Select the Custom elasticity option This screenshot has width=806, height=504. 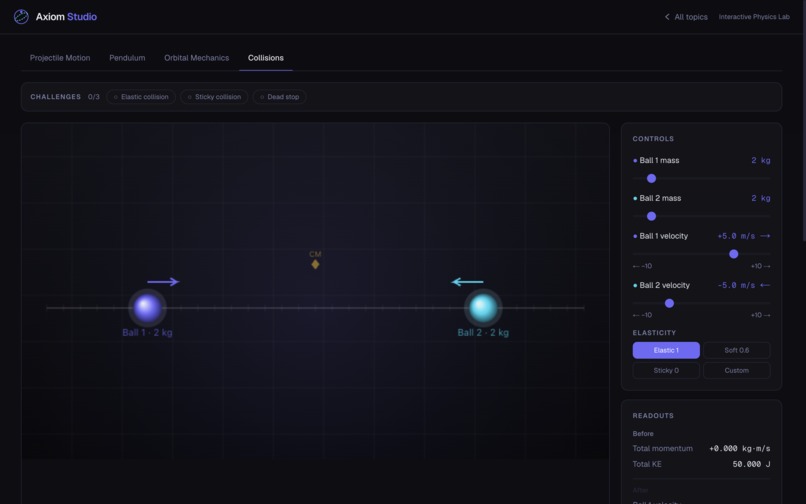point(737,370)
